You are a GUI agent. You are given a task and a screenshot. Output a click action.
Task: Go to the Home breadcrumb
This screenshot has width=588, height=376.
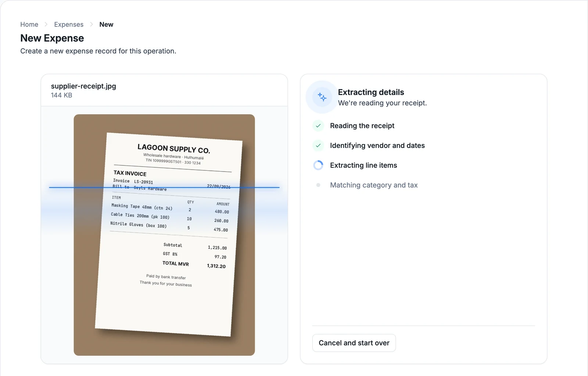pos(29,24)
